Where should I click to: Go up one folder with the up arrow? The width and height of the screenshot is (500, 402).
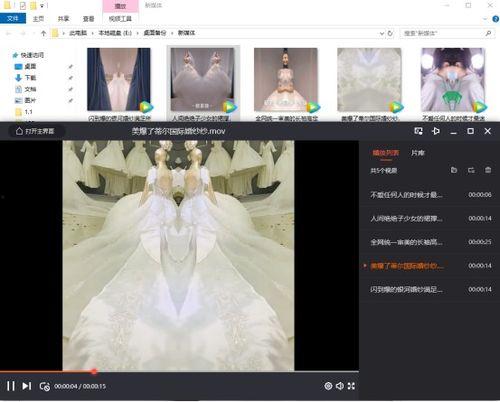coord(43,33)
